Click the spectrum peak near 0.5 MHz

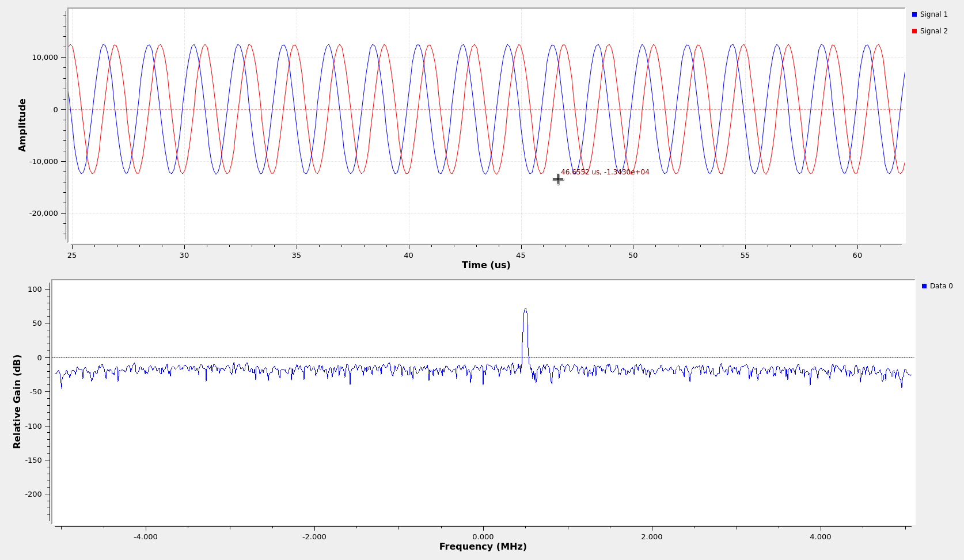[x=525, y=310]
